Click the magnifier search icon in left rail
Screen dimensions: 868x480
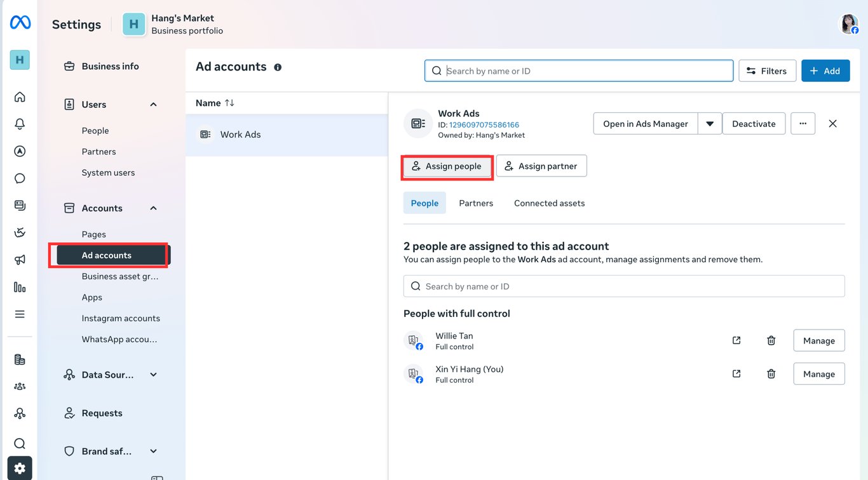click(20, 443)
